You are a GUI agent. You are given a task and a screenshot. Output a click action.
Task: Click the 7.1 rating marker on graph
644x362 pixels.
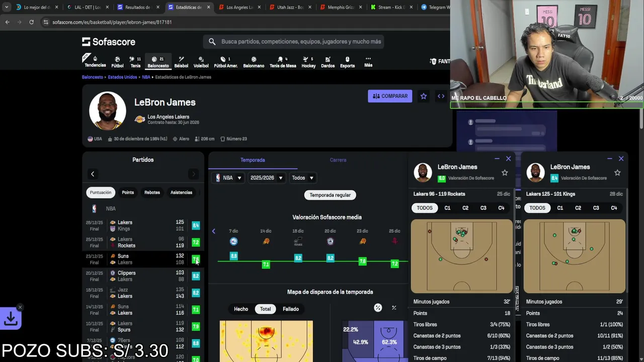click(x=266, y=264)
